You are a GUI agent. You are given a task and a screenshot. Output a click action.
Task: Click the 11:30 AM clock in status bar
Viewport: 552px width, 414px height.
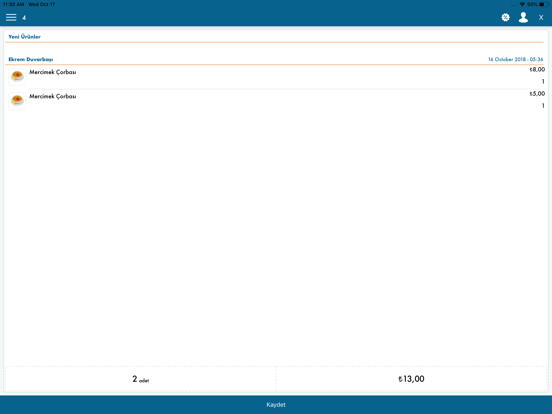(x=13, y=4)
